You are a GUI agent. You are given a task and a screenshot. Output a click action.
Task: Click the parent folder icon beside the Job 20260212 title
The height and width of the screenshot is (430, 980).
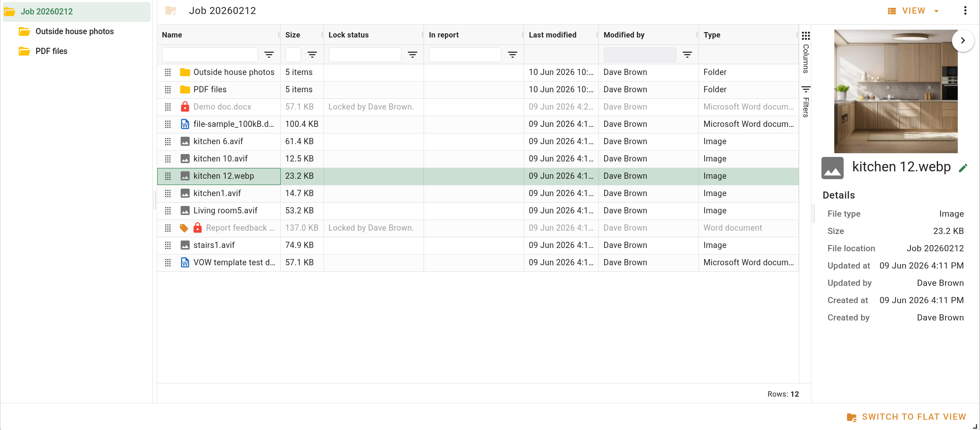pos(171,11)
